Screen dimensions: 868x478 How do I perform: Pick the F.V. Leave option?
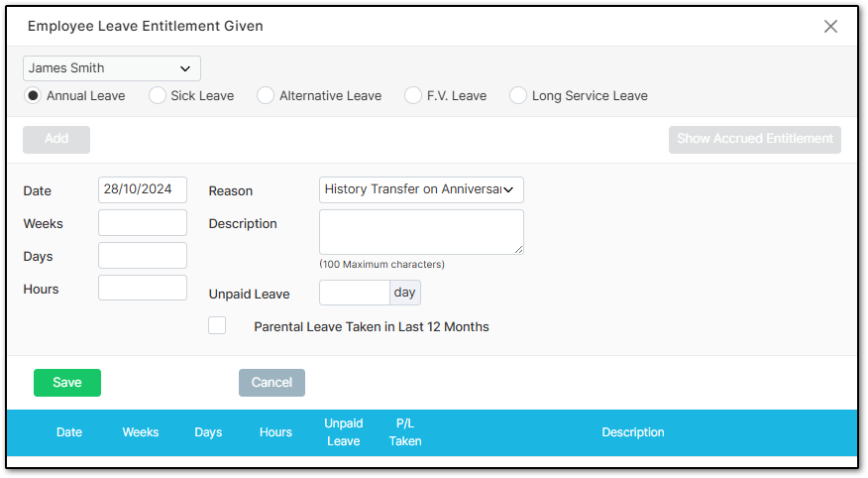pos(413,95)
